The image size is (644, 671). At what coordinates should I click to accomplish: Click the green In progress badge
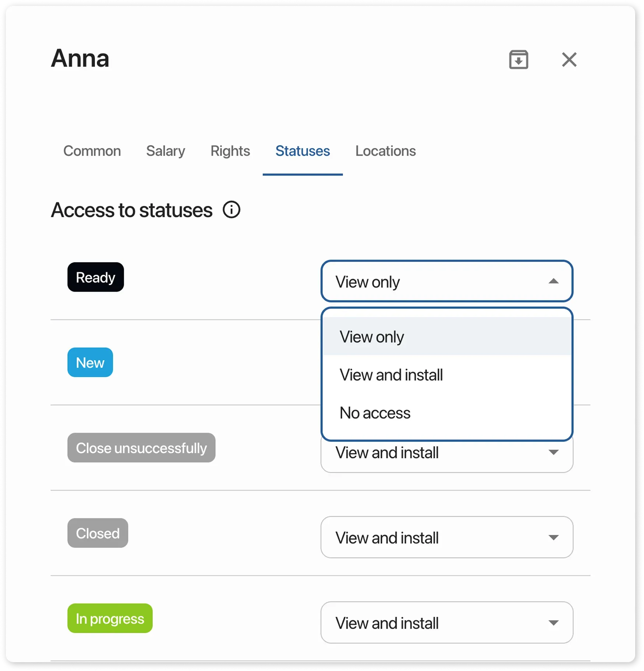tap(110, 619)
